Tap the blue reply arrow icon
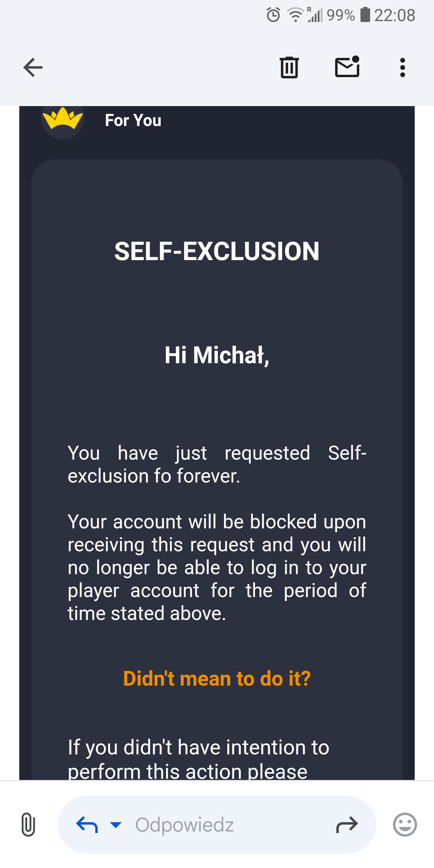 tap(87, 824)
